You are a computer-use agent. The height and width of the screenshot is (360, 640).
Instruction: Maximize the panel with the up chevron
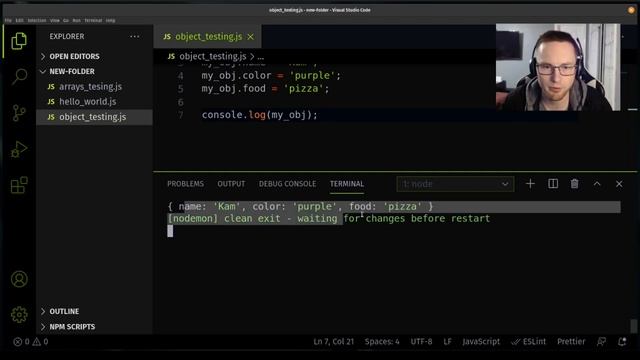point(597,184)
